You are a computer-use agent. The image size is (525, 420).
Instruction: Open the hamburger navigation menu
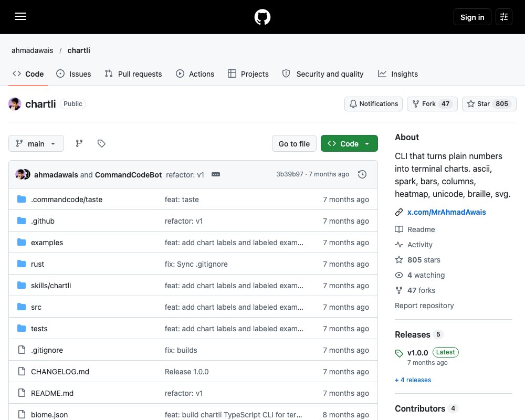pos(20,16)
